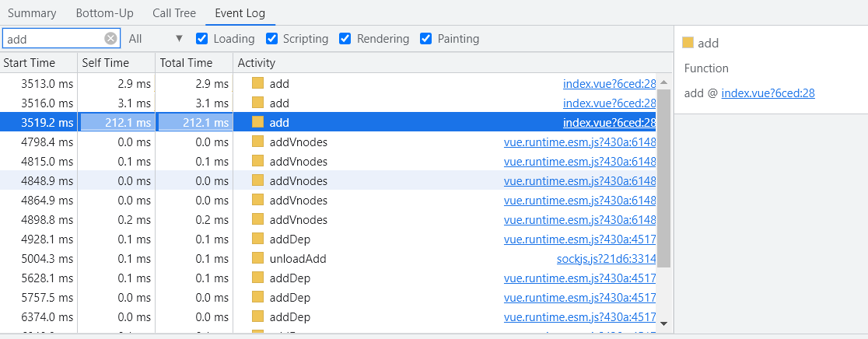The image size is (868, 339).
Task: Click the yellow icon of the 3513.0 ms add row
Action: pyautogui.click(x=257, y=83)
